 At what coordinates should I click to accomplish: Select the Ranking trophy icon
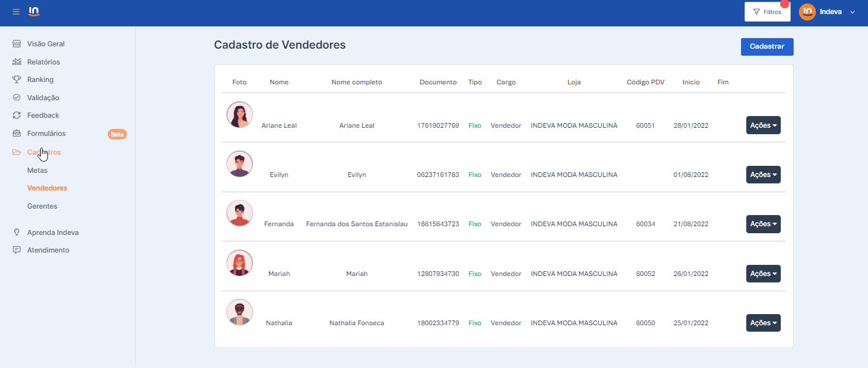tap(17, 80)
